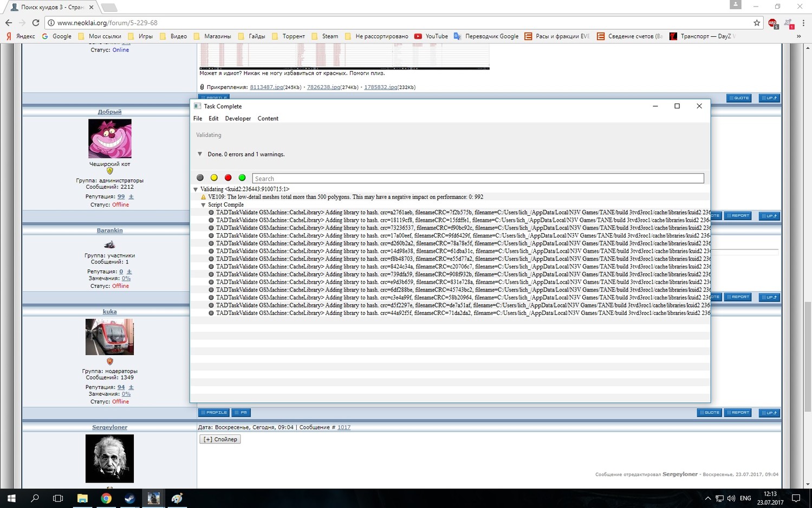Click the browser reload icon
812x508 pixels.
click(36, 23)
